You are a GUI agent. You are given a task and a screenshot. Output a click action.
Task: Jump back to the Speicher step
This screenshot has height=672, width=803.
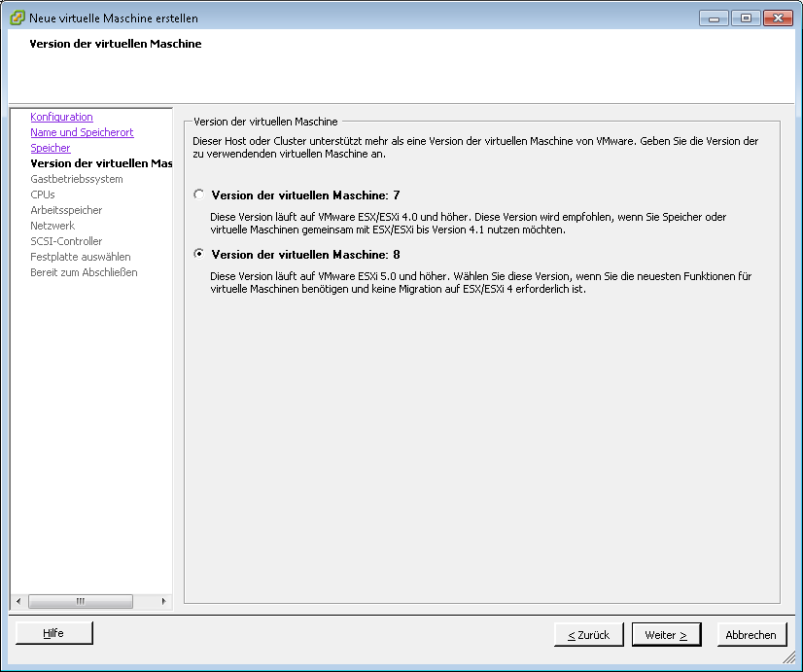(51, 148)
